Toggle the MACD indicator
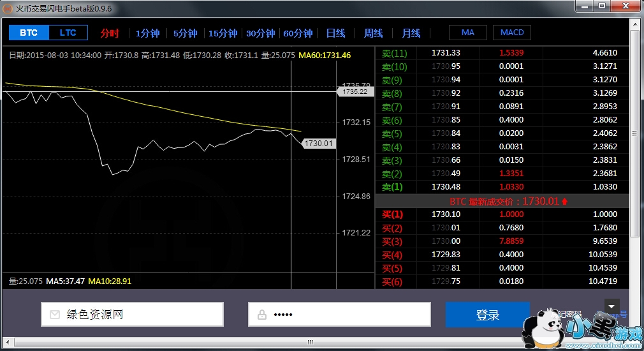 [x=511, y=33]
